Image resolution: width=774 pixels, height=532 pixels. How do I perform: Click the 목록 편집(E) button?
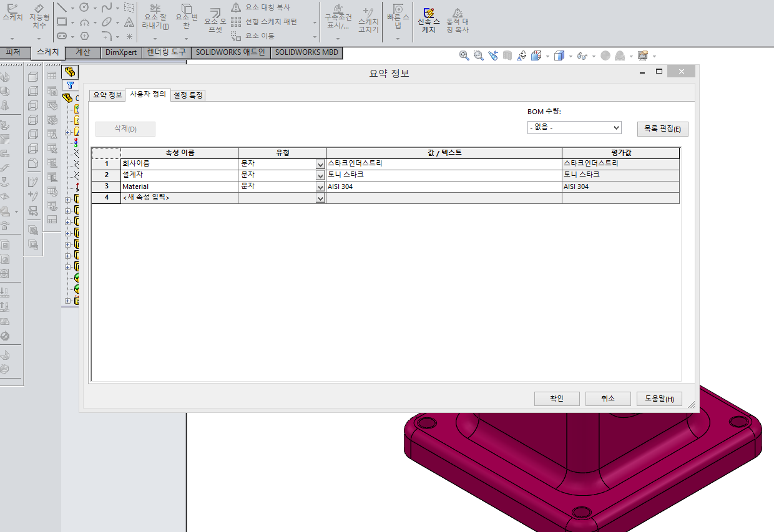[x=662, y=129]
